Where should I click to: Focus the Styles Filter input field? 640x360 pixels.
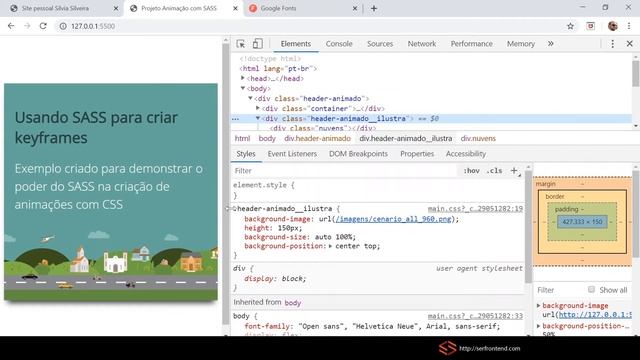(x=345, y=171)
